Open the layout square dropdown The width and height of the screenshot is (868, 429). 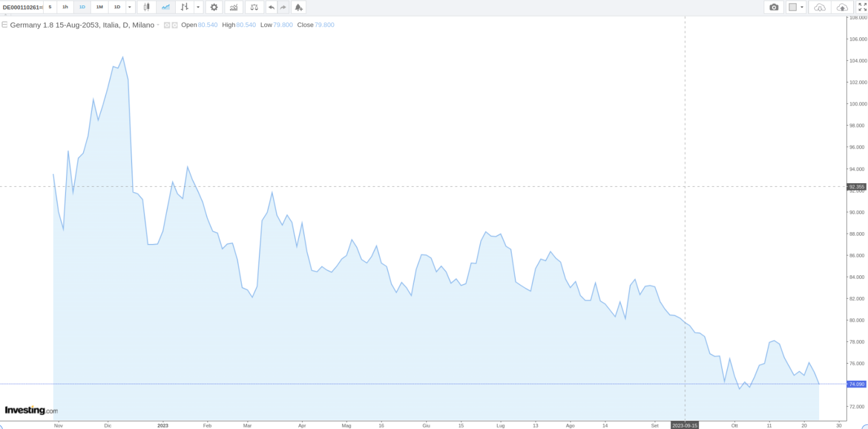pyautogui.click(x=796, y=7)
